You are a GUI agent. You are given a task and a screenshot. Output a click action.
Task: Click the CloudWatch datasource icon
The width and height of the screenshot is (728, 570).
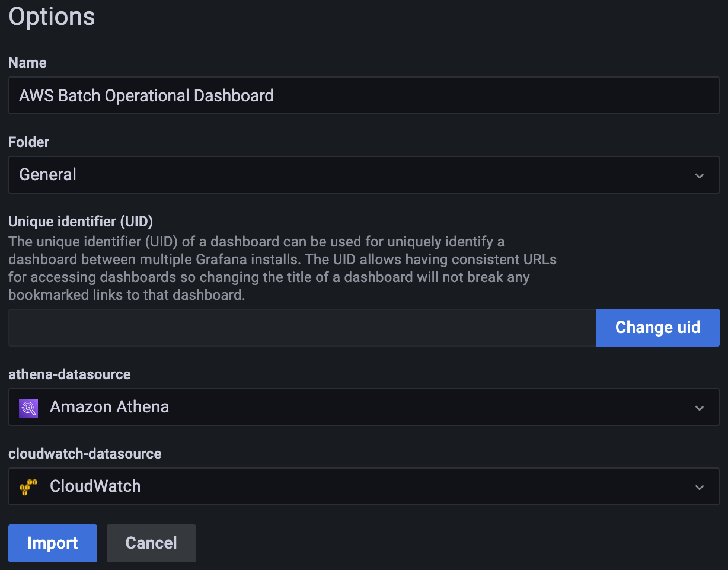(x=28, y=487)
